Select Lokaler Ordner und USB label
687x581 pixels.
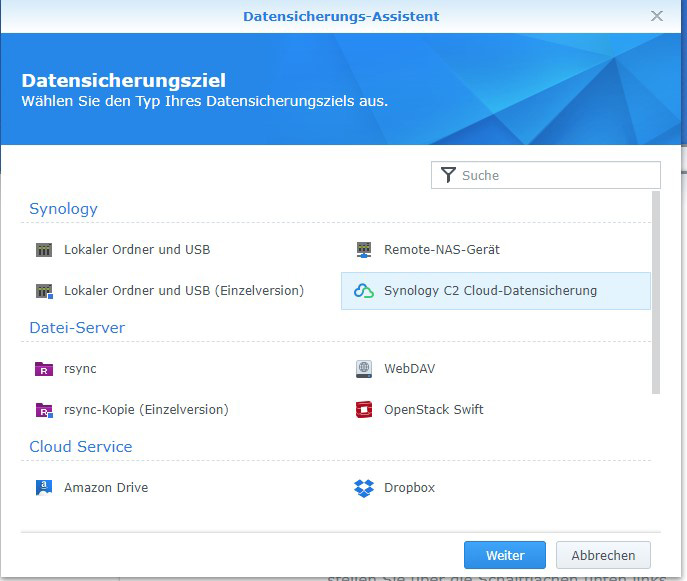click(x=137, y=250)
